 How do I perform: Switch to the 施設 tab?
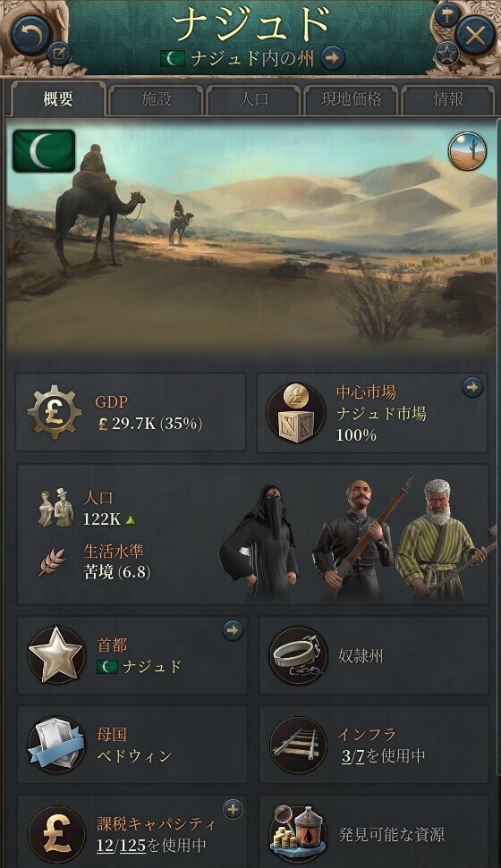point(157,99)
